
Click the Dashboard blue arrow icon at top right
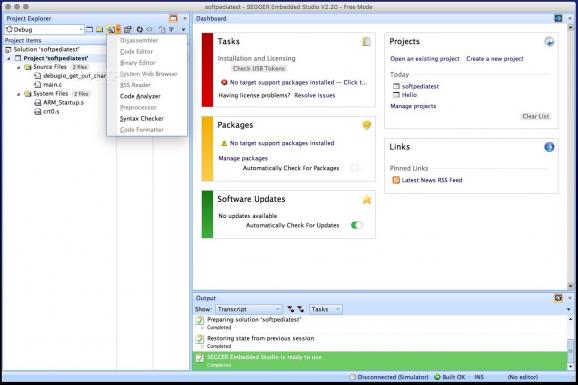click(558, 18)
